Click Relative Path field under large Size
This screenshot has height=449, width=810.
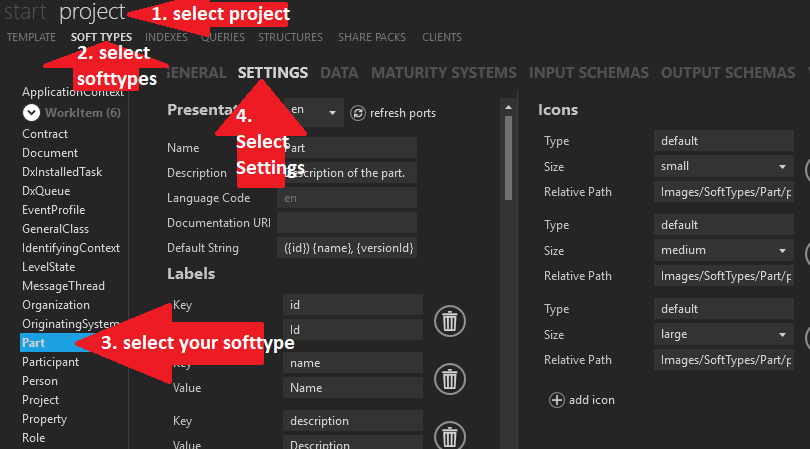click(723, 360)
